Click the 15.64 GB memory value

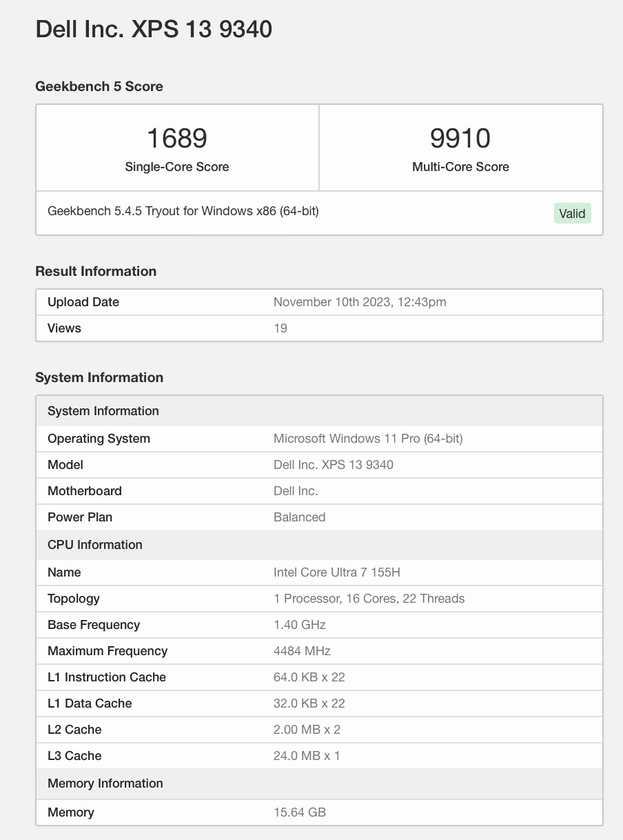tap(300, 812)
